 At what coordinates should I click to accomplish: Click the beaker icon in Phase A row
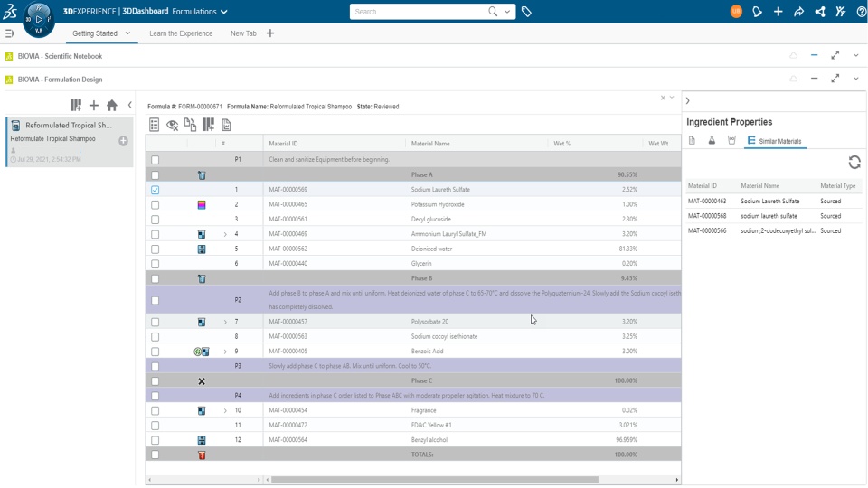point(202,174)
